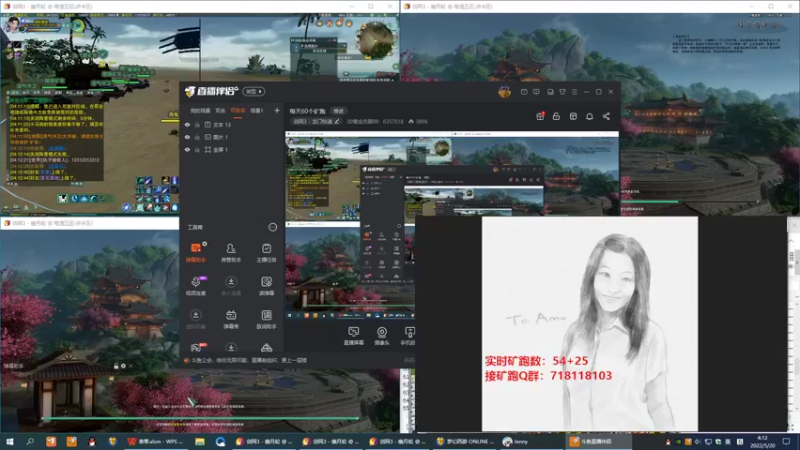The image size is (800, 450).
Task: Select the 图片 1 source row
Action: tap(232, 137)
